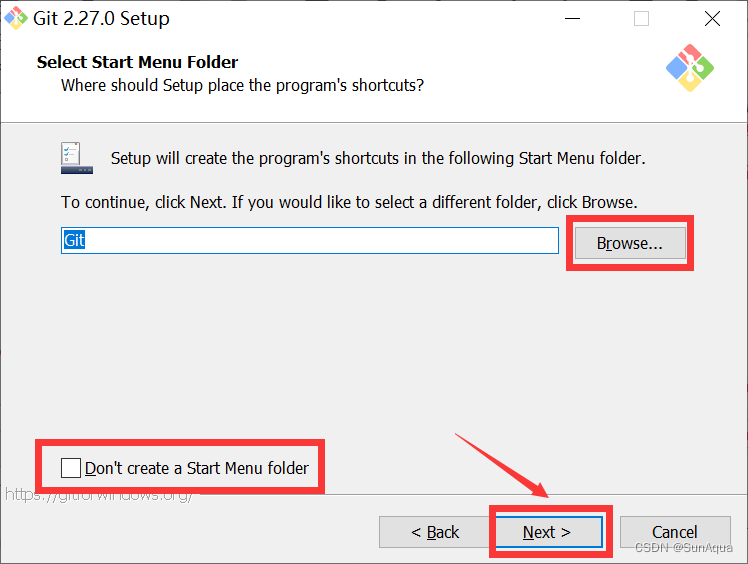Cancel the Git installation
This screenshot has width=748, height=564.
[675, 532]
